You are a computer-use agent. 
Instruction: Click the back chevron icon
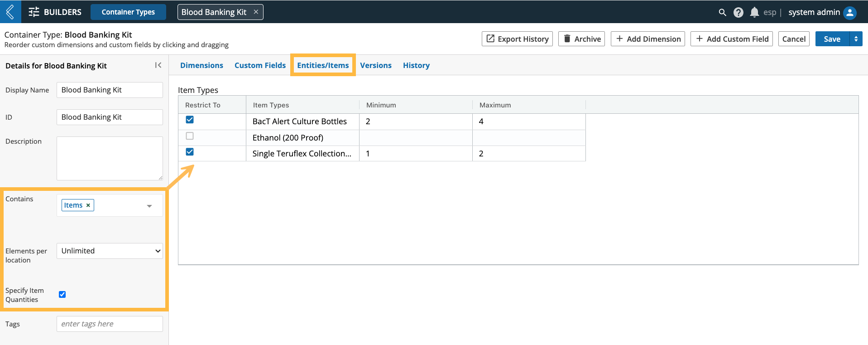(x=10, y=12)
